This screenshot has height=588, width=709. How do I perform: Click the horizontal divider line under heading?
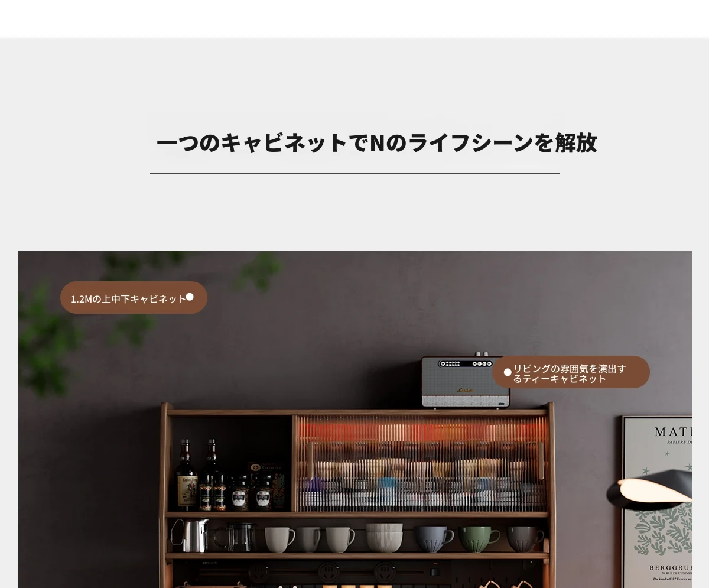coord(354,174)
